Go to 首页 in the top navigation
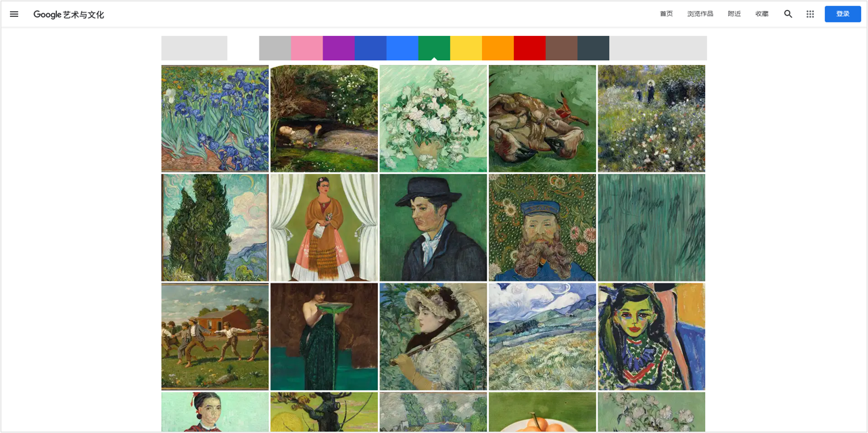868x433 pixels. pos(667,14)
